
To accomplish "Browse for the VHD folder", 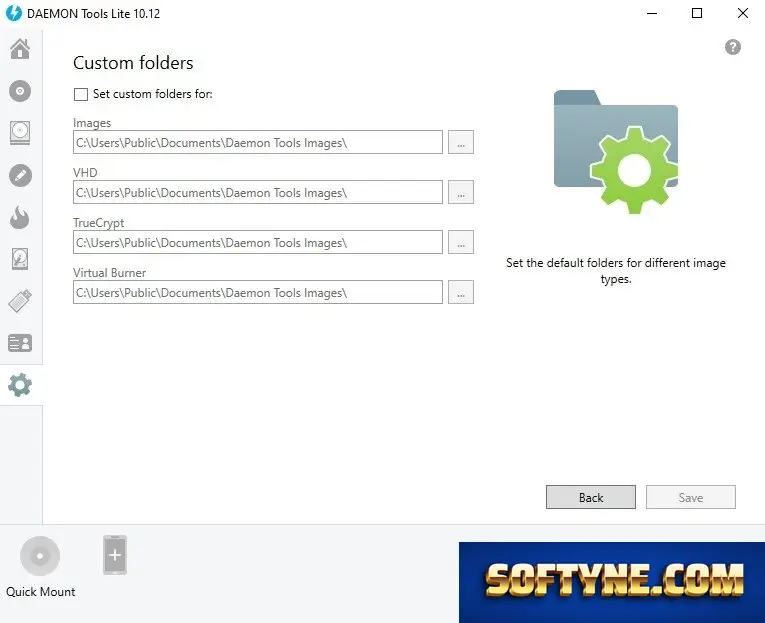I will point(461,192).
